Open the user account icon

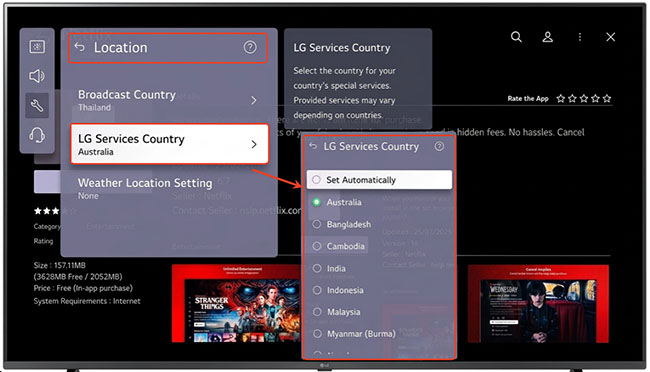point(548,37)
